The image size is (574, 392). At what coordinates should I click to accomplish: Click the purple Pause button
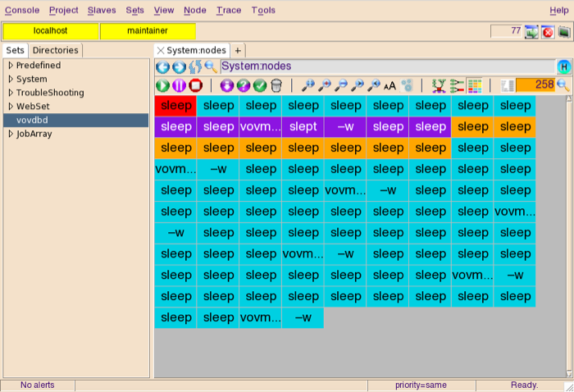coord(179,85)
